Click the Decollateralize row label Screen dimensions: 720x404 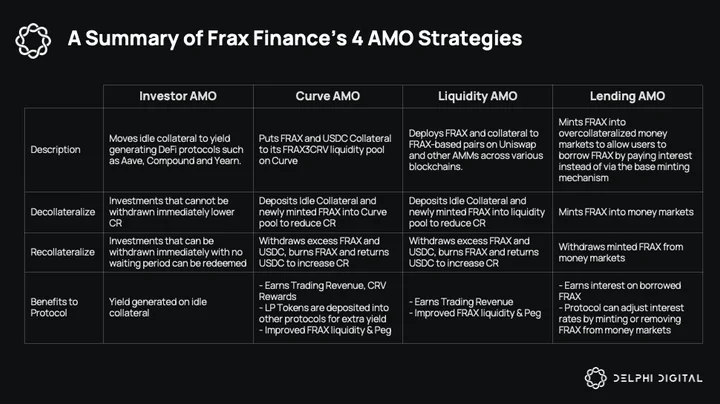click(63, 212)
